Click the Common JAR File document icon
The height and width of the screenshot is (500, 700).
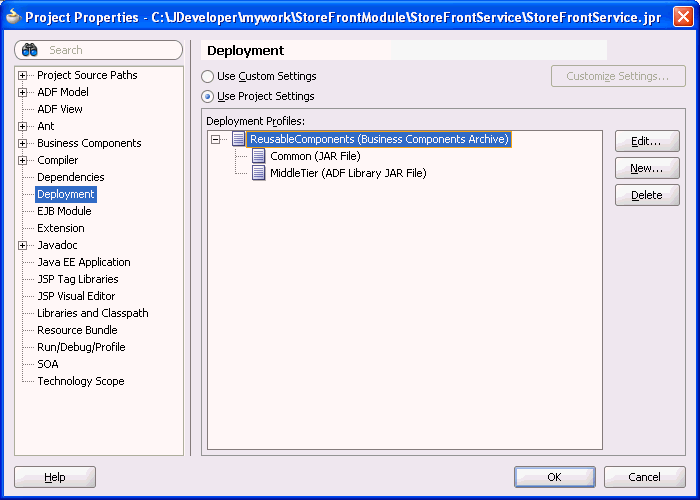258,156
